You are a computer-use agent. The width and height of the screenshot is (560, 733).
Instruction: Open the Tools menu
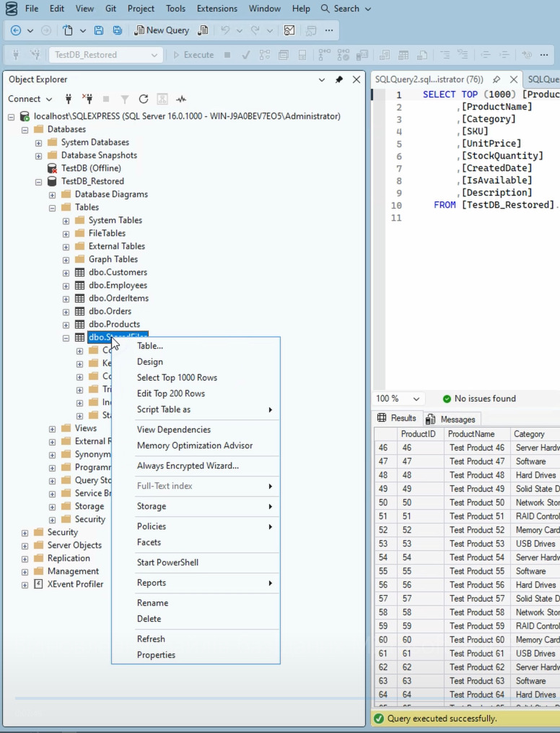(175, 9)
